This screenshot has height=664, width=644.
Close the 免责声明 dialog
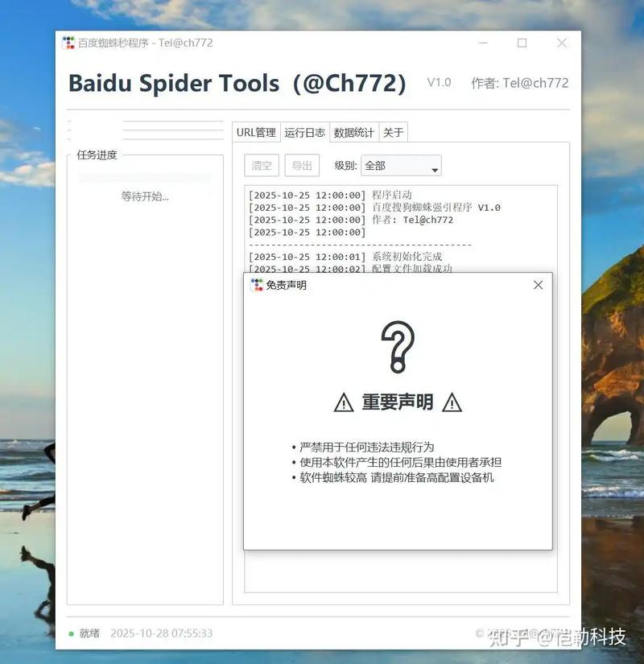point(538,285)
